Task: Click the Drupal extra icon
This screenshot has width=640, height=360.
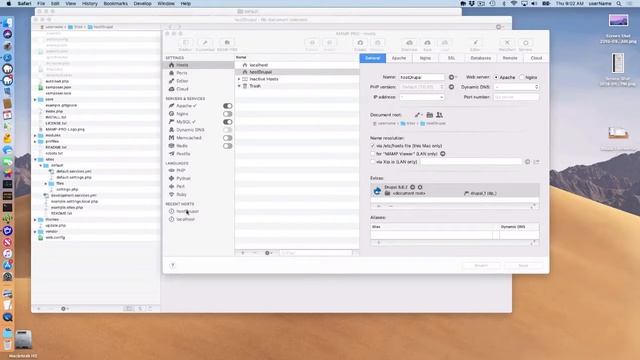Action: [x=377, y=190]
